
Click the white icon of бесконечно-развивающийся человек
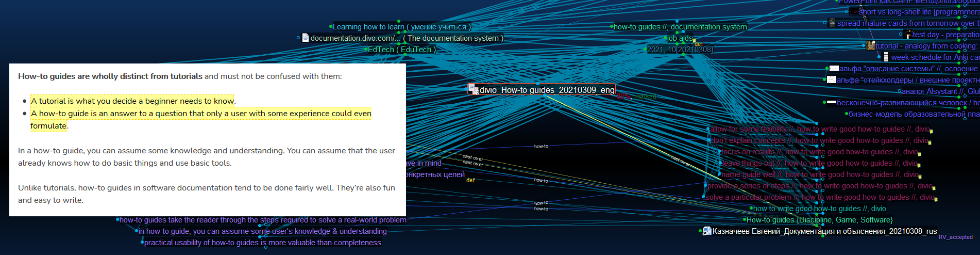point(831,102)
